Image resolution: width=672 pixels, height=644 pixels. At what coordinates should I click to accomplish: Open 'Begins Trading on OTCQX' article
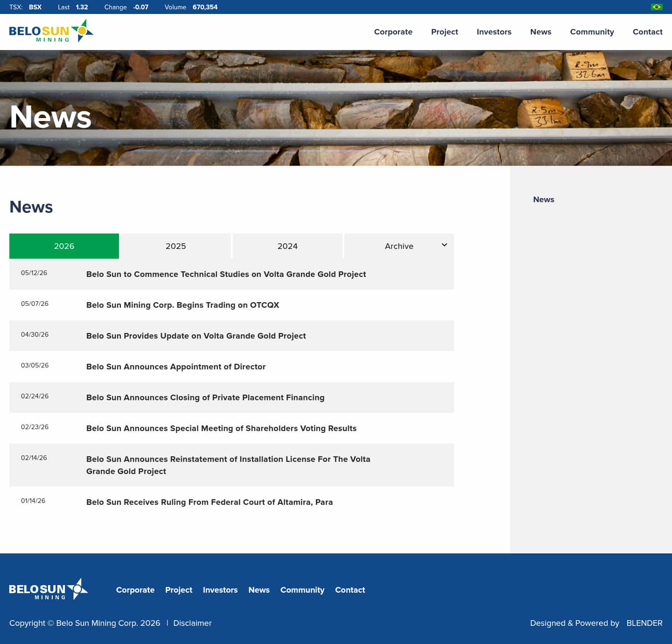click(x=182, y=305)
